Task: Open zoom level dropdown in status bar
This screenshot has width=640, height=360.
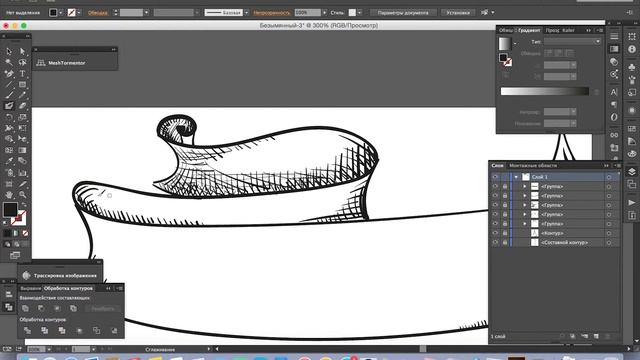Action: 49,349
